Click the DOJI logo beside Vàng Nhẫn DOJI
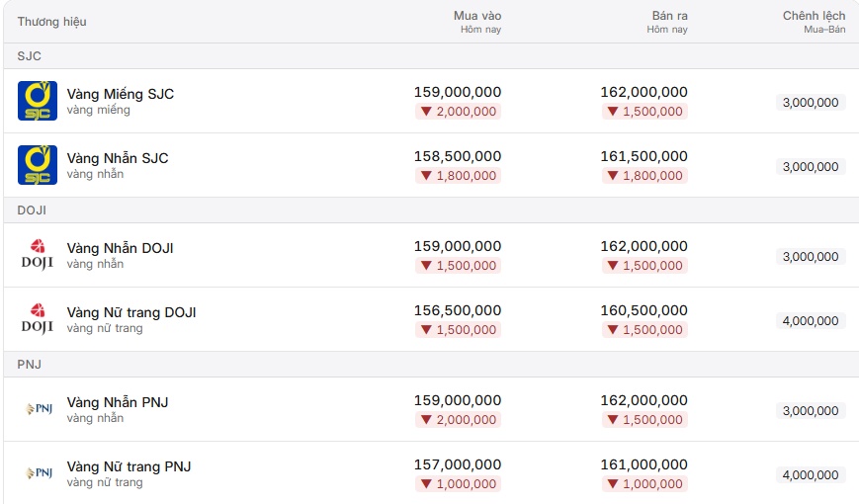The image size is (859, 504). point(38,255)
